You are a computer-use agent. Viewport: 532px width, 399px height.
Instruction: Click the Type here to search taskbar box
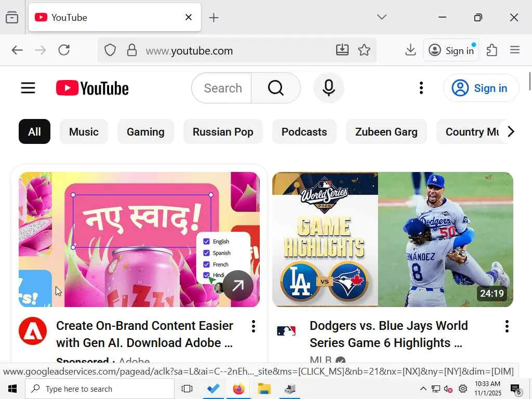(100, 389)
